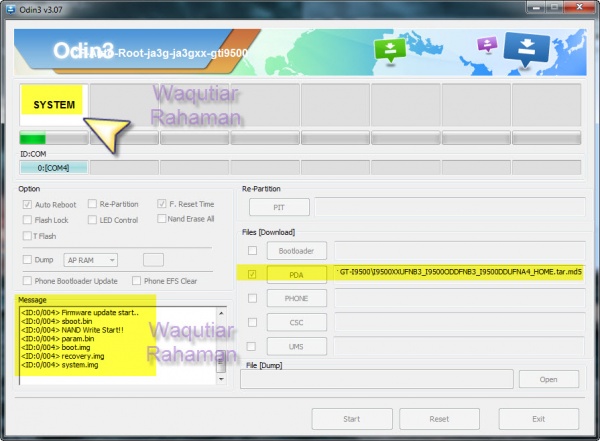This screenshot has width=600, height=441.
Task: Click the large blue download icon in banner
Action: [527, 49]
